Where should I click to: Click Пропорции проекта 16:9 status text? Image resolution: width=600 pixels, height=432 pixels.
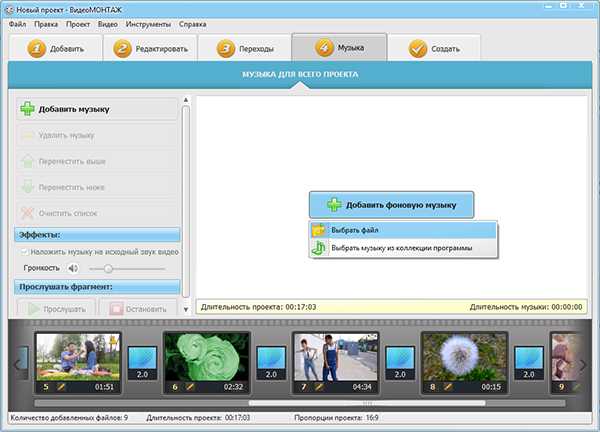pyautogui.click(x=336, y=418)
